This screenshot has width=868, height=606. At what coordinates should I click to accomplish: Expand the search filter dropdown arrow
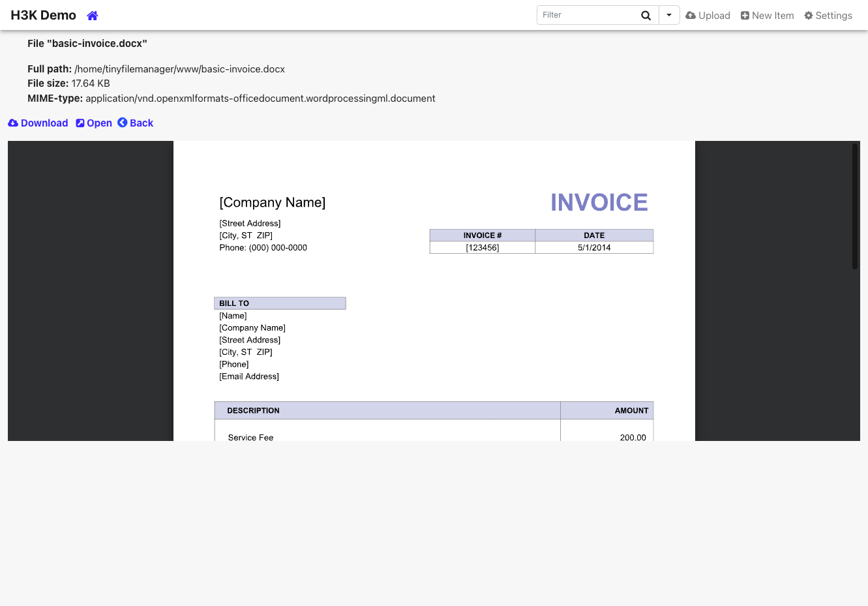pyautogui.click(x=669, y=15)
